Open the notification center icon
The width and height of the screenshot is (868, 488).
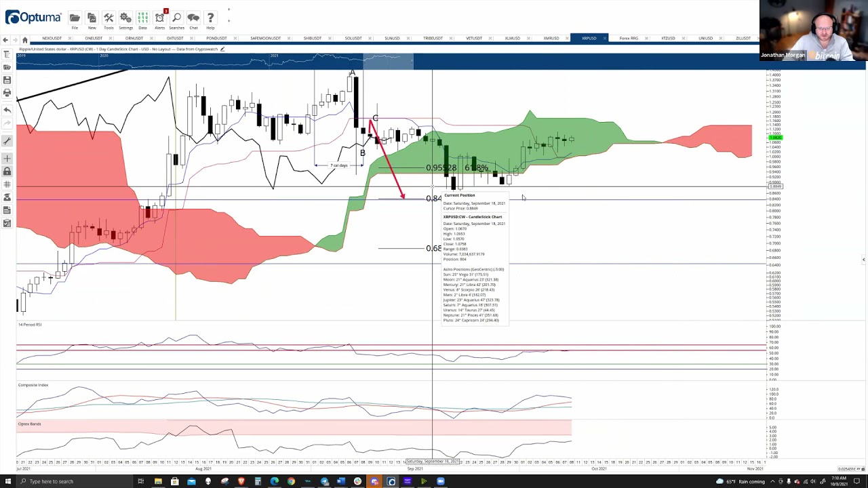click(858, 481)
